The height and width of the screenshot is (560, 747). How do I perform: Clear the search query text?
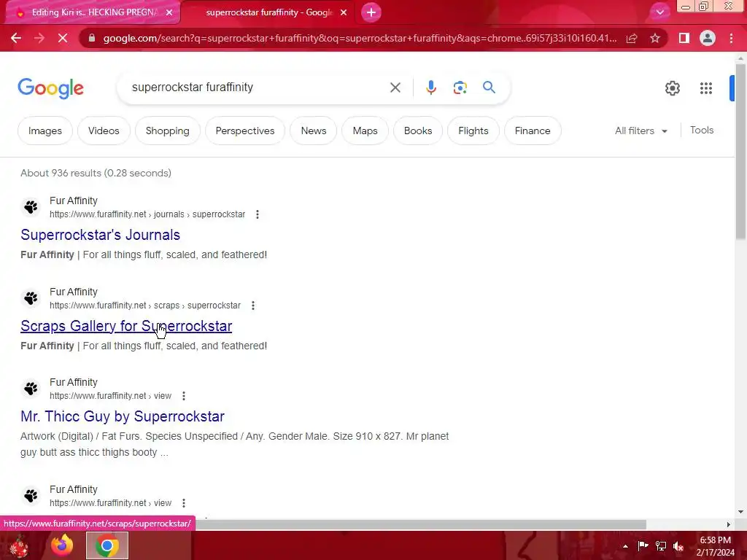[x=395, y=87]
